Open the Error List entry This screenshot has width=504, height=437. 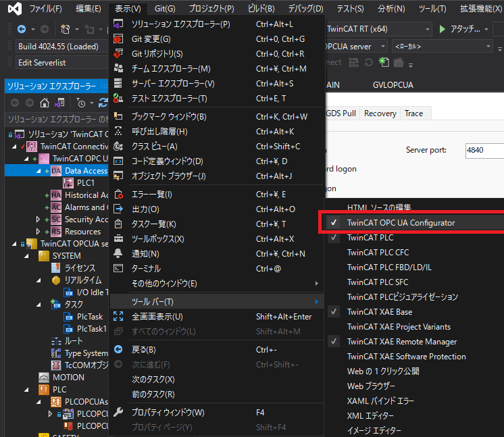pos(216,195)
